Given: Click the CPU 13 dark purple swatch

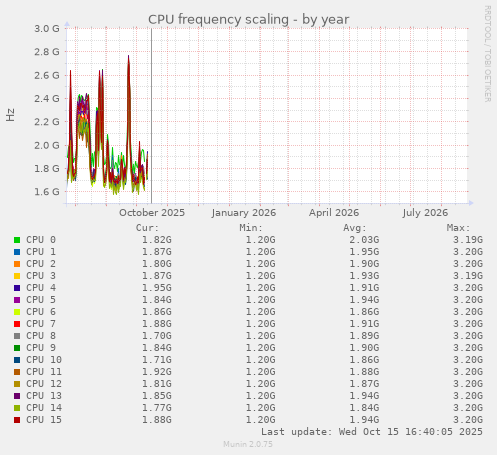Looking at the screenshot, I should pos(17,396).
